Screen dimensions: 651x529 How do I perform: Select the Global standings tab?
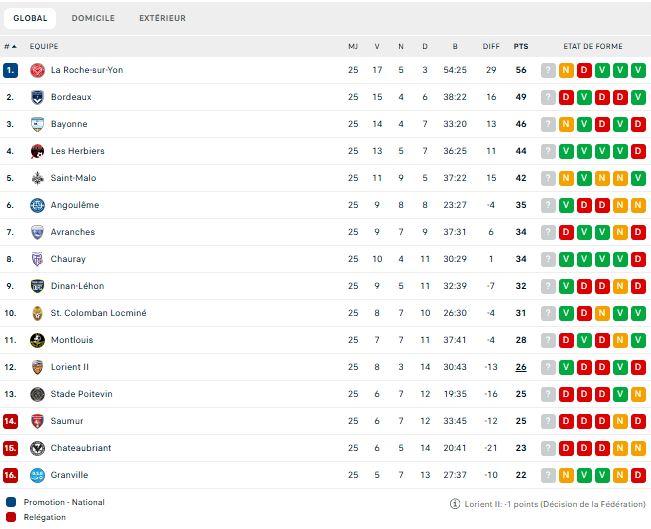click(x=30, y=18)
